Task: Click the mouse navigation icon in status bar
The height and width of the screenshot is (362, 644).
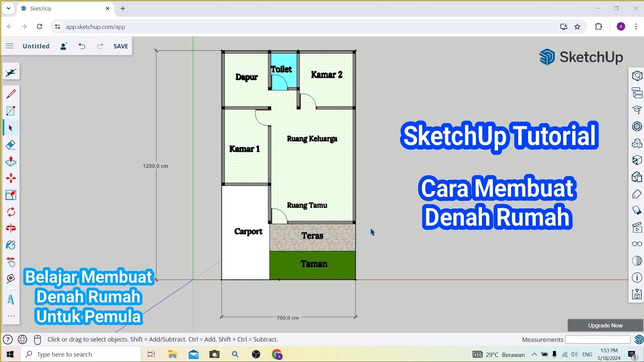Action: (37, 339)
